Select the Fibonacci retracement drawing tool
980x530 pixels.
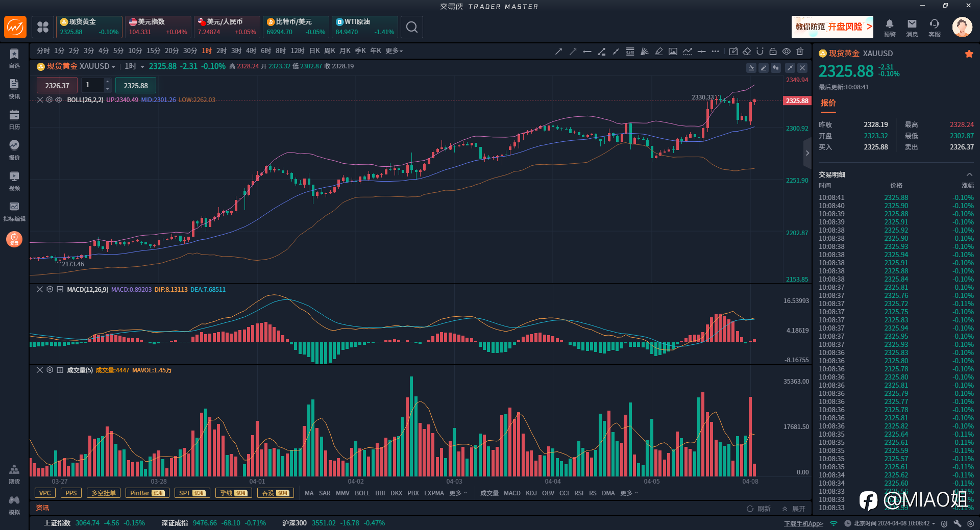pyautogui.click(x=630, y=51)
